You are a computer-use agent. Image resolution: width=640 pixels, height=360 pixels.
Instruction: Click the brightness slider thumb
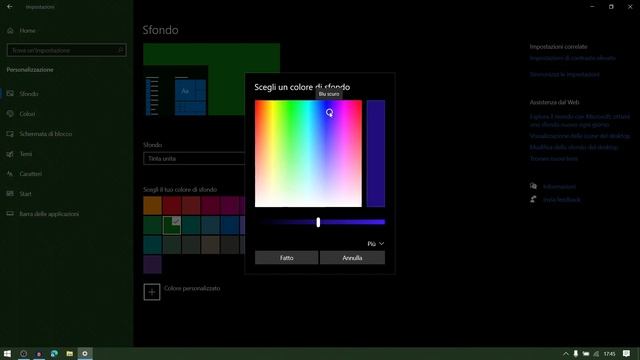(318, 222)
